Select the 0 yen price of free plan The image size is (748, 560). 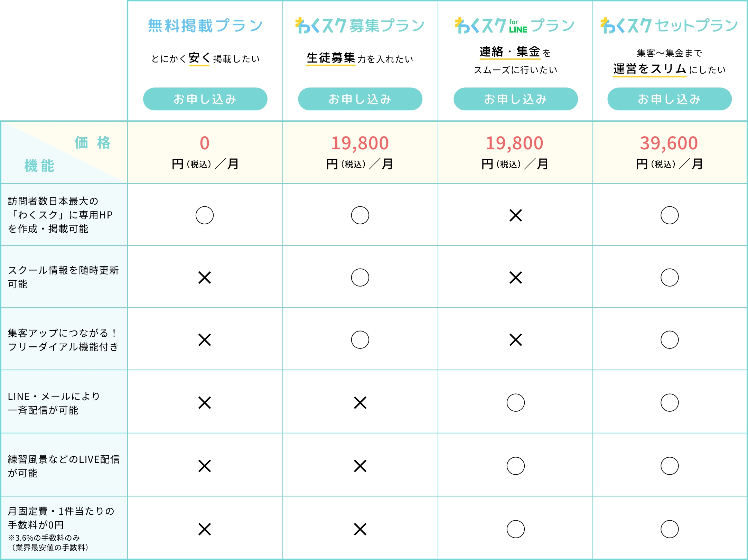(x=205, y=143)
